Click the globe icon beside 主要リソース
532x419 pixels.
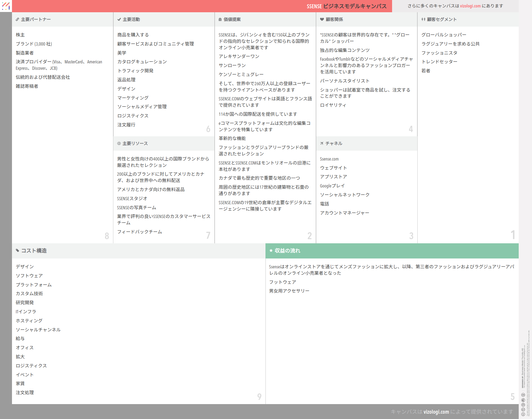[119, 143]
